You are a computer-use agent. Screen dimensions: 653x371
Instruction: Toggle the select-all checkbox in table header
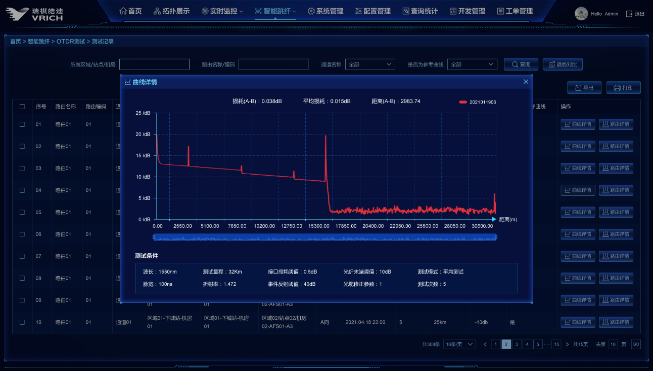(22, 107)
